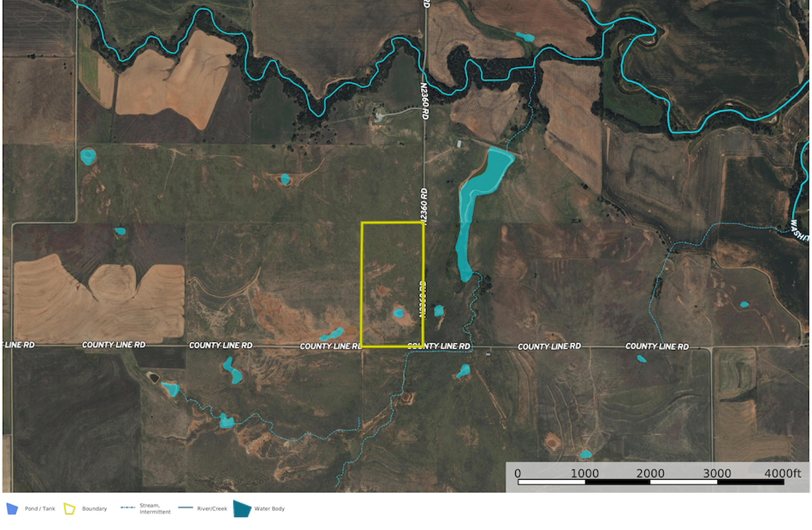Click the Stream, Intermittent legend text
Viewport: 812px width, 530px height.
155,509
